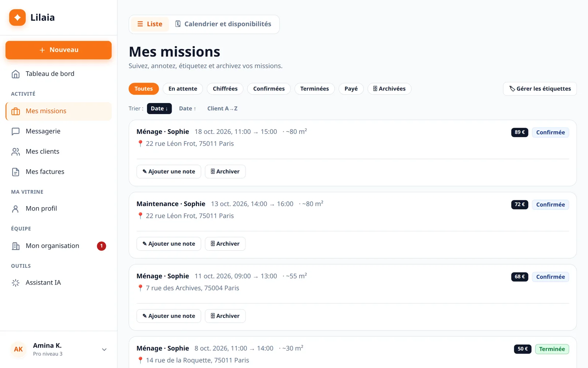588x368 pixels.
Task: Click the tag icon in Gérer les étiquettes
Action: click(512, 89)
